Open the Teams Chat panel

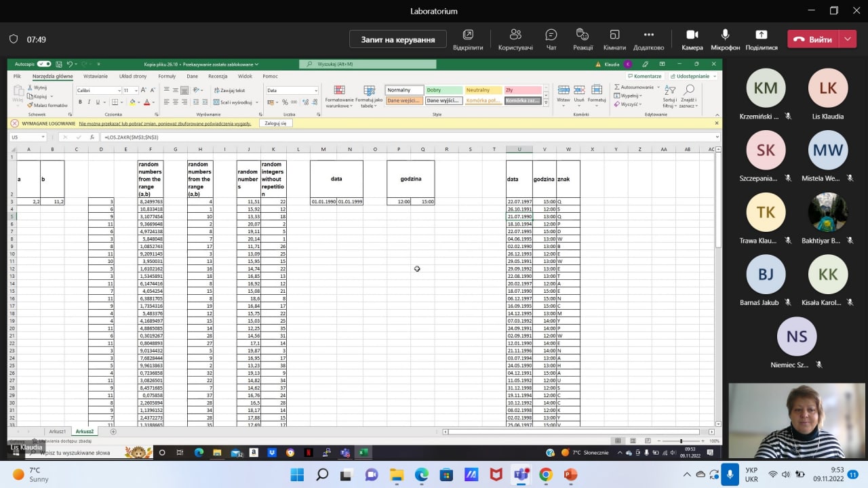pos(551,39)
